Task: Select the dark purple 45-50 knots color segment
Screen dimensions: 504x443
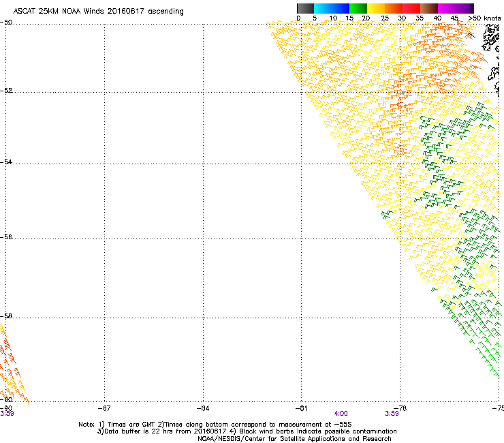Action: pos(464,8)
